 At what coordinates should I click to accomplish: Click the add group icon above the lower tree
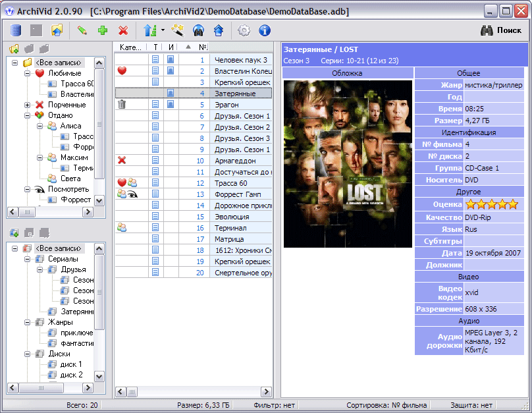click(x=14, y=233)
